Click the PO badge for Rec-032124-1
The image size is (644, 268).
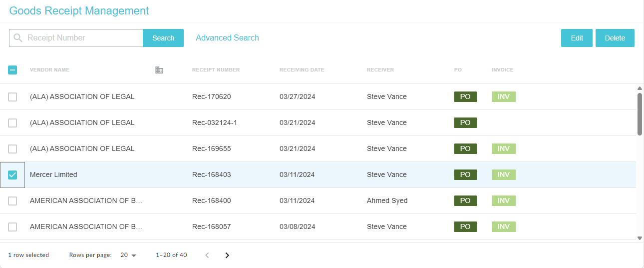pyautogui.click(x=465, y=122)
